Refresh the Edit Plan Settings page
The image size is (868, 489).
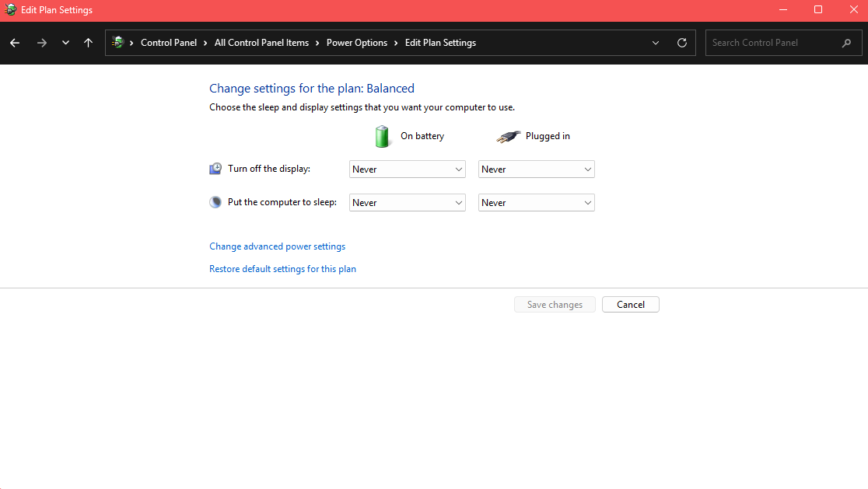pyautogui.click(x=682, y=43)
